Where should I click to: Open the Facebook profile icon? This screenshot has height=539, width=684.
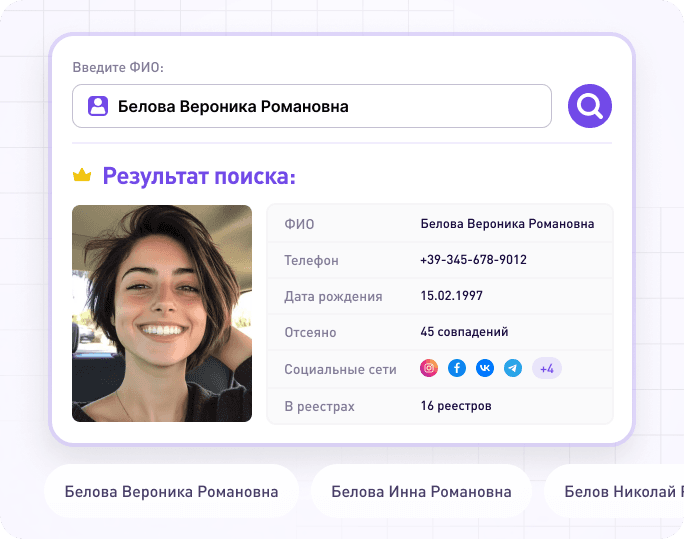[x=457, y=369]
